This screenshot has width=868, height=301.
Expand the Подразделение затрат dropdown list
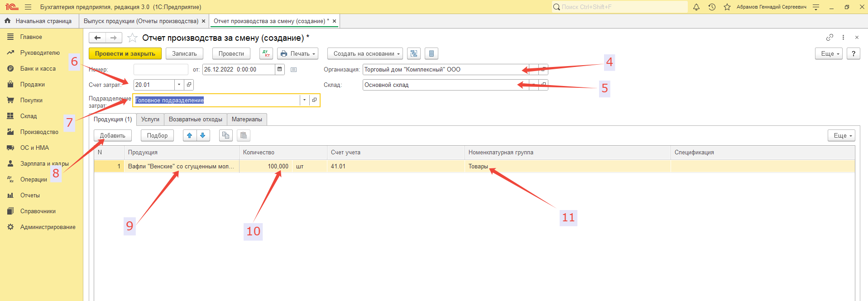pos(304,100)
